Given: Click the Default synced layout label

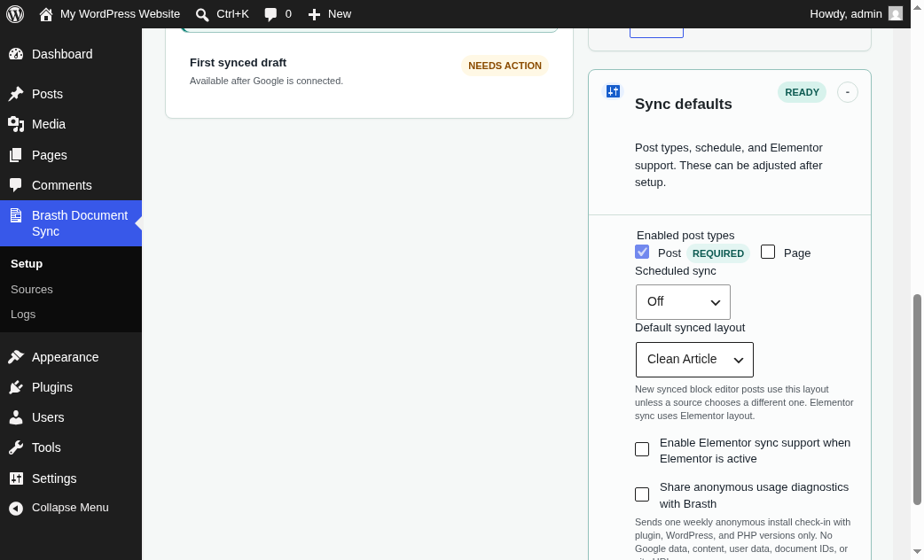Looking at the screenshot, I should [x=690, y=327].
